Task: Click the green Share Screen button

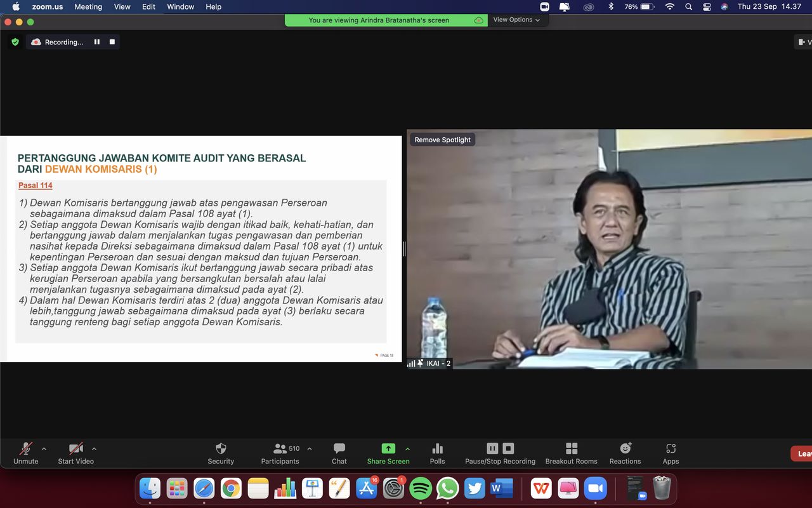Action: coord(388,453)
